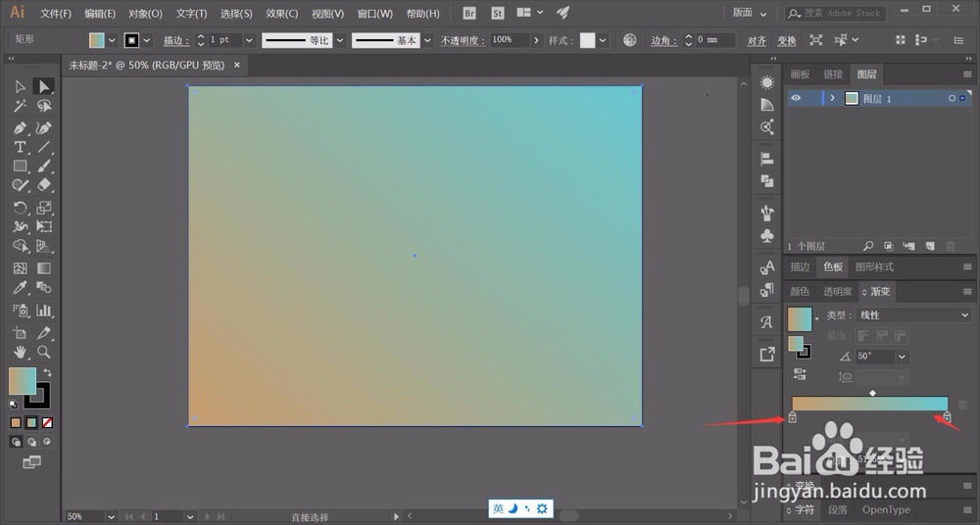Select the Rectangle tool

click(x=20, y=167)
